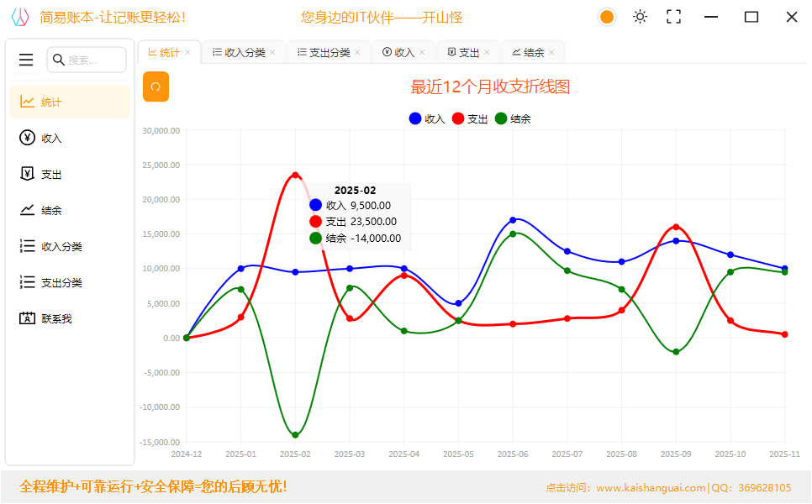This screenshot has width=812, height=504.
Task: Maximize the application window
Action: [x=751, y=17]
